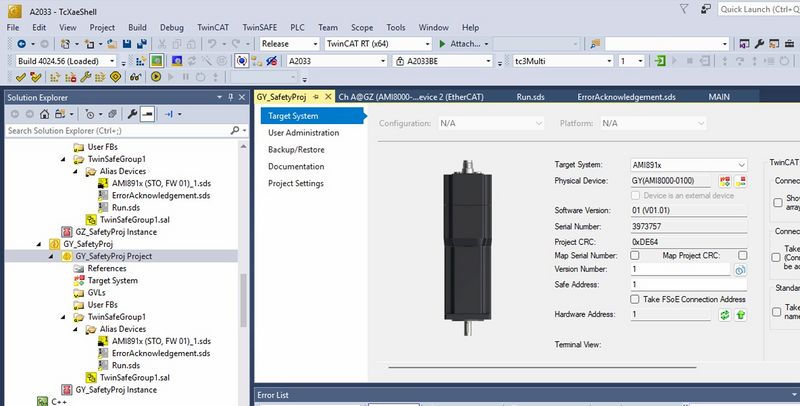This screenshot has width=800, height=406.
Task: Open the Target System dropdown AMI891x
Action: click(x=740, y=165)
